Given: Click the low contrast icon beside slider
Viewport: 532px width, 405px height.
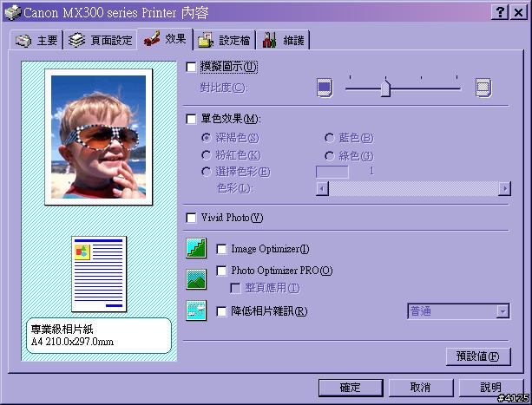Looking at the screenshot, I should click(x=325, y=88).
